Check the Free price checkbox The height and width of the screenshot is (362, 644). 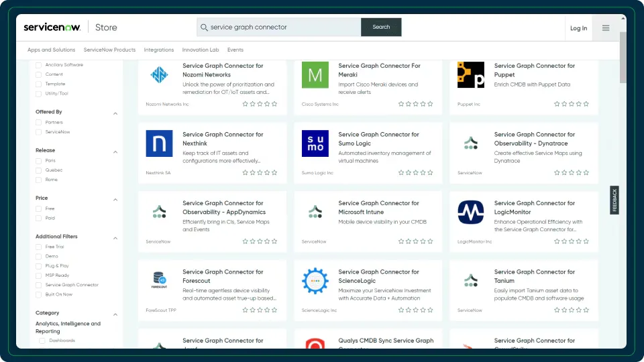pyautogui.click(x=39, y=208)
